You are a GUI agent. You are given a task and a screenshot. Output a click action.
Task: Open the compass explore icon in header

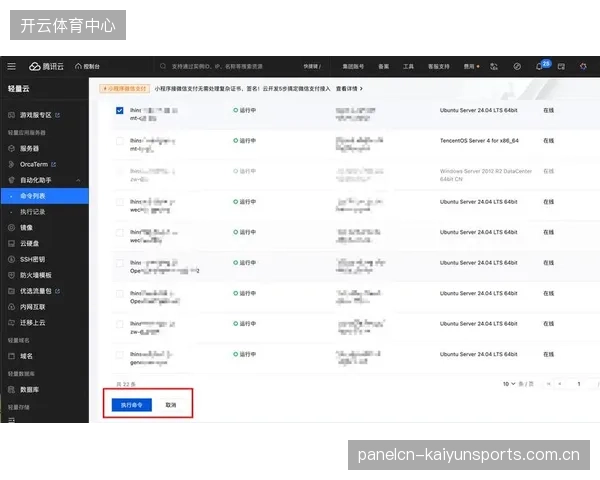(517, 67)
